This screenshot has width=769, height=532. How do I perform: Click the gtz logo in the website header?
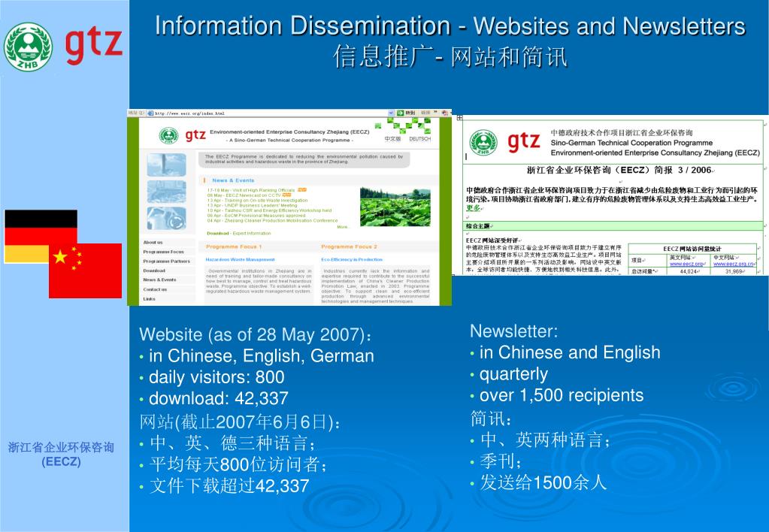click(x=195, y=135)
